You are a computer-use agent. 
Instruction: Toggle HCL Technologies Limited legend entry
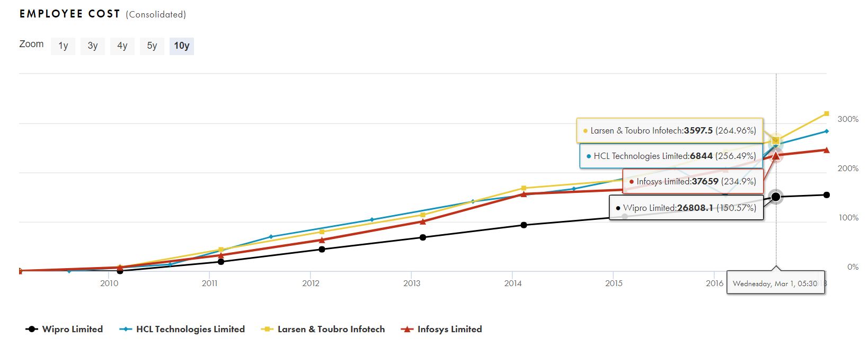[190, 329]
